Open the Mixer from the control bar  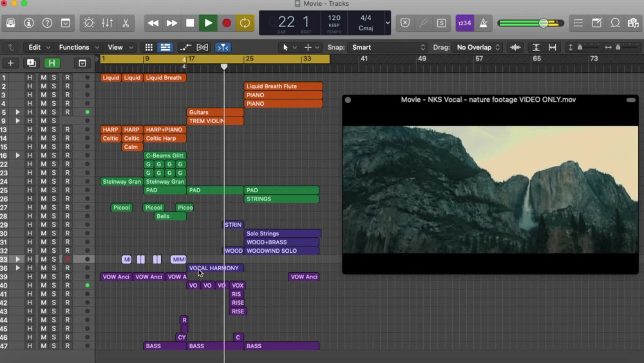pyautogui.click(x=107, y=23)
